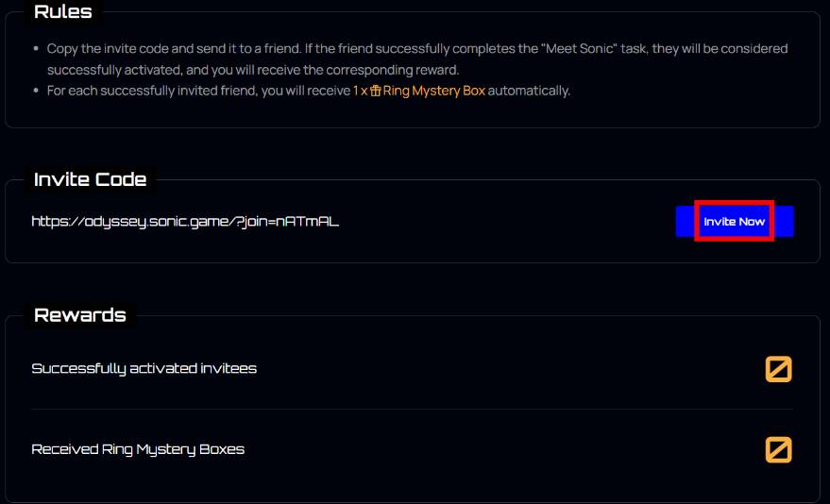Click the Rewards section heading
830x504 pixels.
tap(80, 315)
